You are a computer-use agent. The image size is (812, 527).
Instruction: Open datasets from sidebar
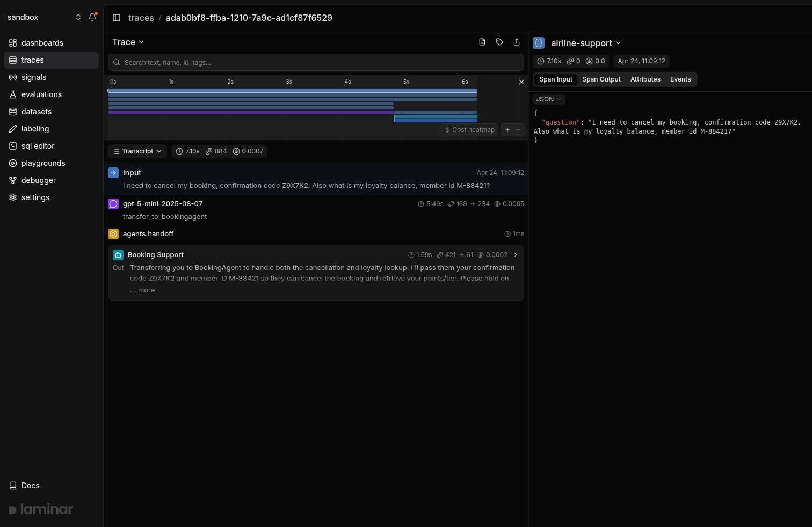52,112
